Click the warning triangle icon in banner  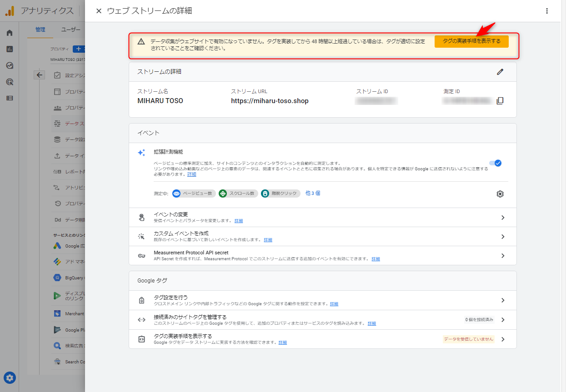(x=141, y=41)
